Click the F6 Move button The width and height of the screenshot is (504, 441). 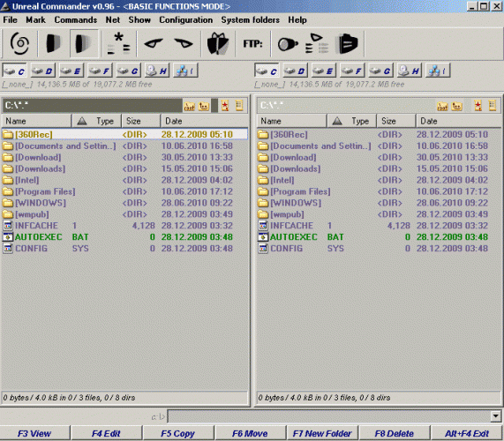pyautogui.click(x=250, y=433)
